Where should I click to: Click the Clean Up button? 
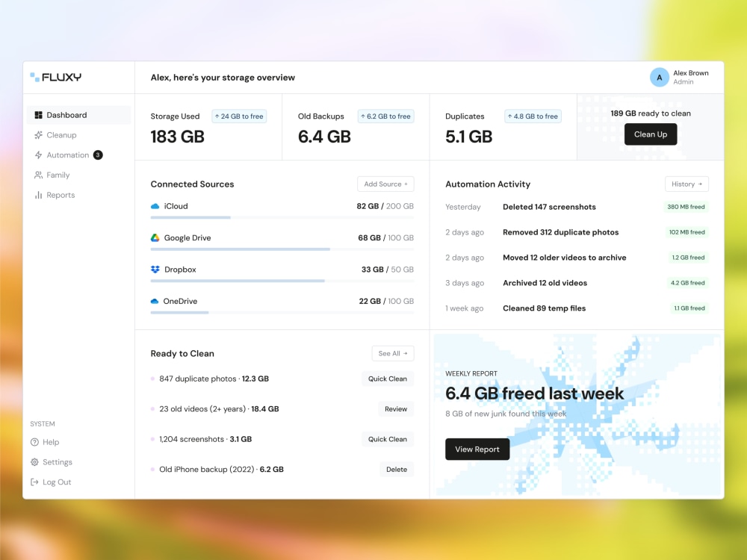click(x=651, y=134)
